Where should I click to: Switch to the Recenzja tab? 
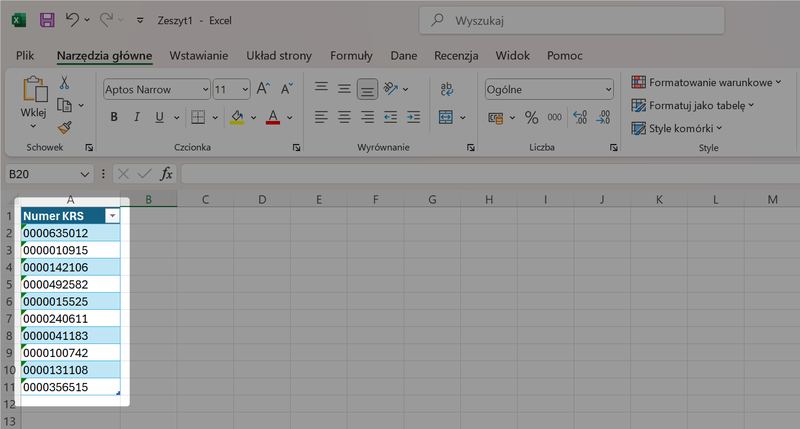click(456, 56)
